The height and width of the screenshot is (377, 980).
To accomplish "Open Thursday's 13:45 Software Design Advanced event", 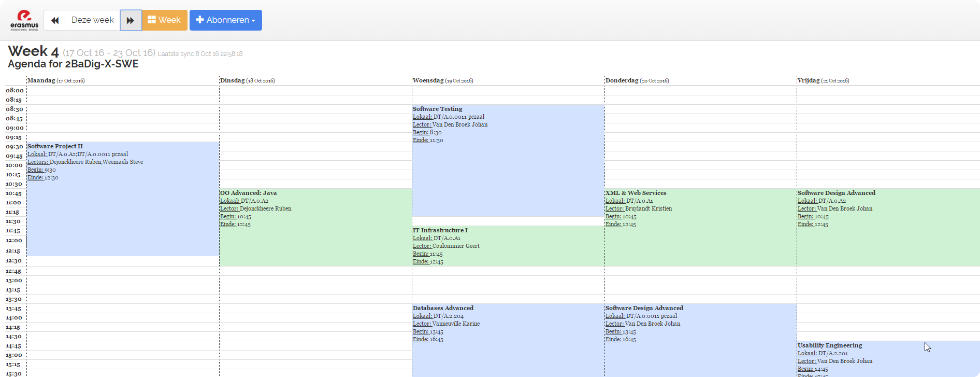I will point(701,340).
